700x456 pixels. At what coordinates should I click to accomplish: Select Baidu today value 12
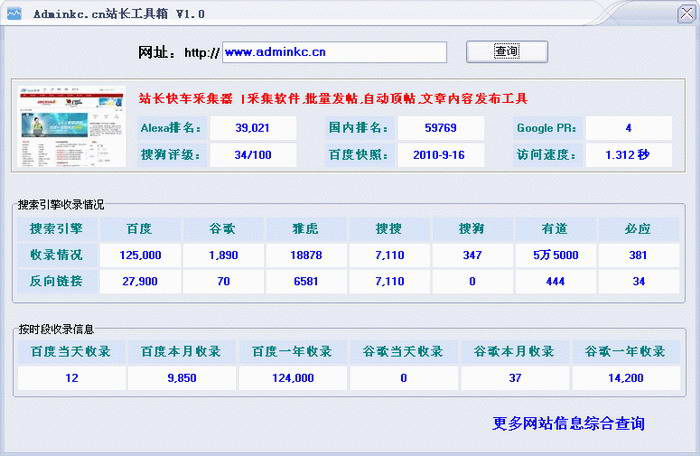pyautogui.click(x=71, y=378)
